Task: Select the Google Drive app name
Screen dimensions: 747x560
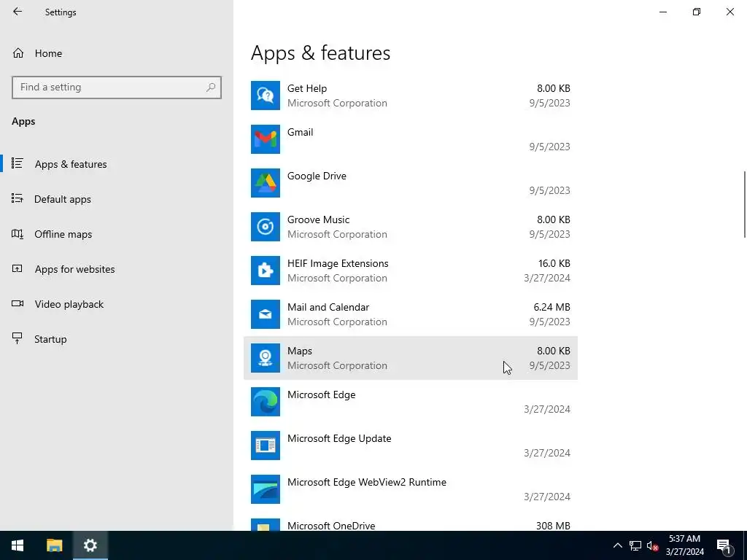Action: [x=317, y=176]
